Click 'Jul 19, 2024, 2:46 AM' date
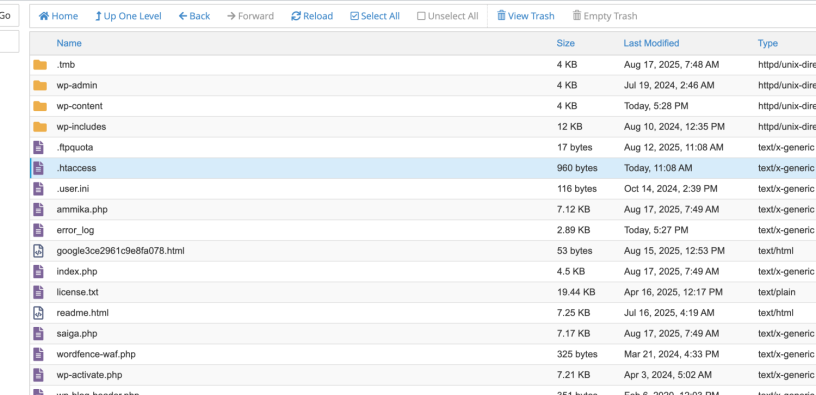The image size is (816, 395). [x=669, y=85]
